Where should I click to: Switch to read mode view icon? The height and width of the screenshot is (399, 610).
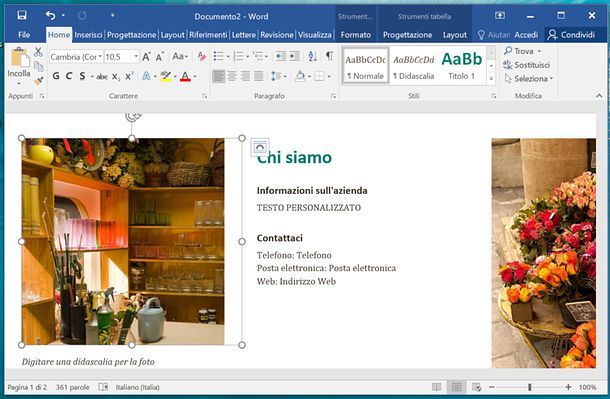tap(436, 387)
